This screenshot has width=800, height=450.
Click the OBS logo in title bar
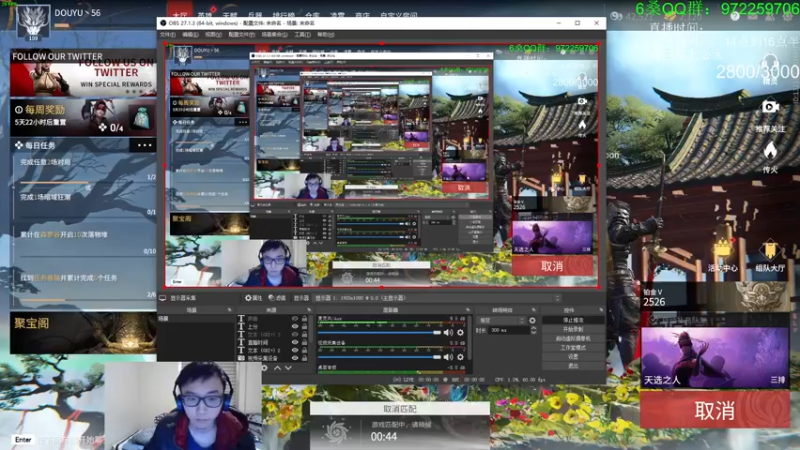point(163,23)
